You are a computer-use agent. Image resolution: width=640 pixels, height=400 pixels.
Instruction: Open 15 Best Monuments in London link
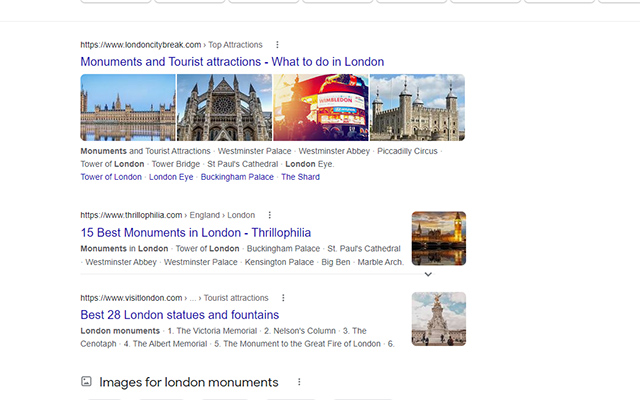tap(196, 233)
